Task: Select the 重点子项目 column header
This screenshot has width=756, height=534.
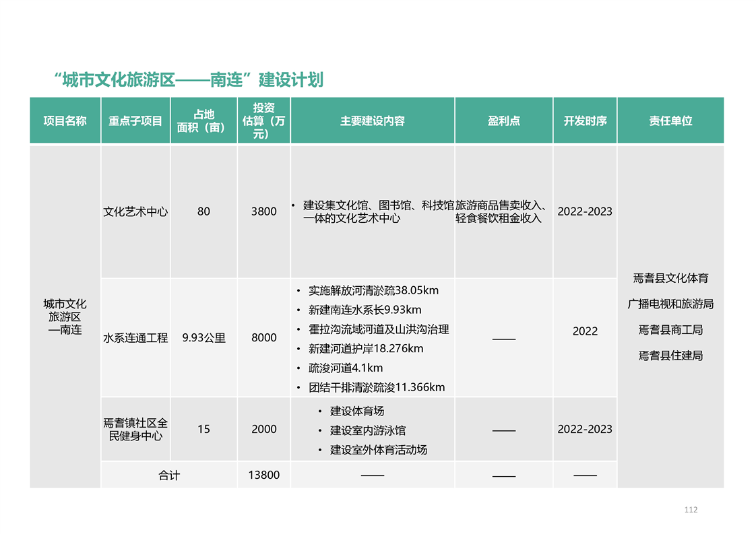Action: coord(135,121)
